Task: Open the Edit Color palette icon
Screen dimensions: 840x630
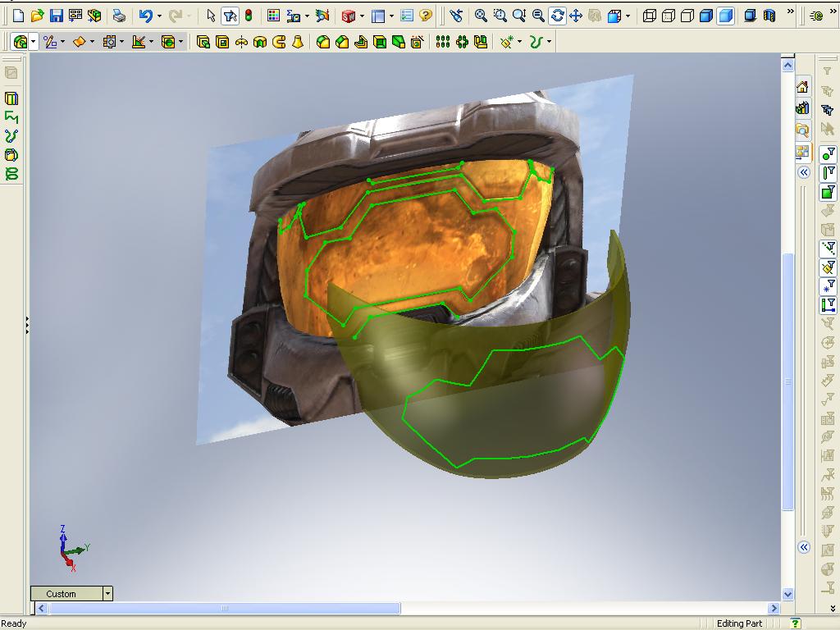Action: pos(273,16)
